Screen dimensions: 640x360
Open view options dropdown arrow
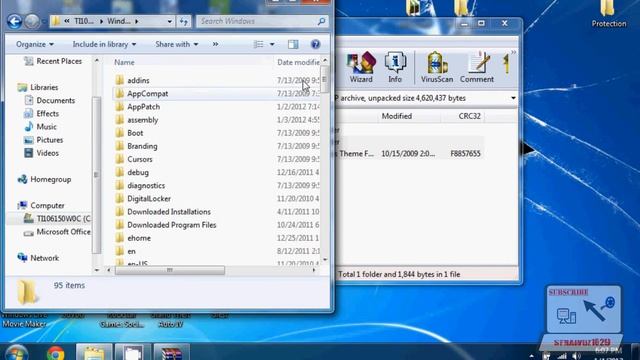pos(272,44)
